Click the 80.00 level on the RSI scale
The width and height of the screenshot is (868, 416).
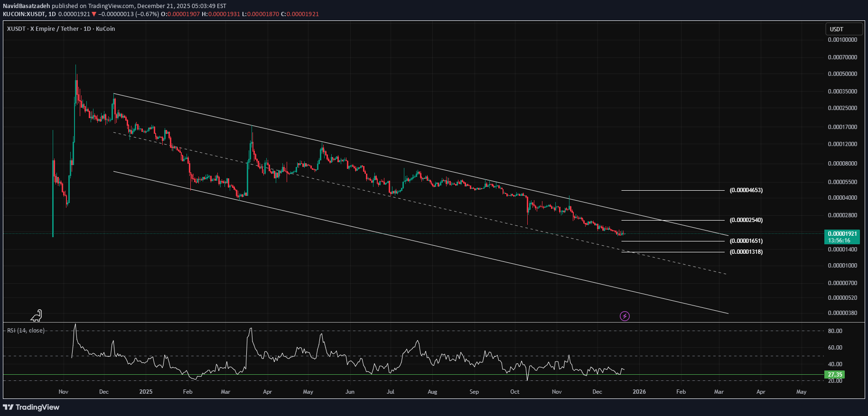pos(835,331)
